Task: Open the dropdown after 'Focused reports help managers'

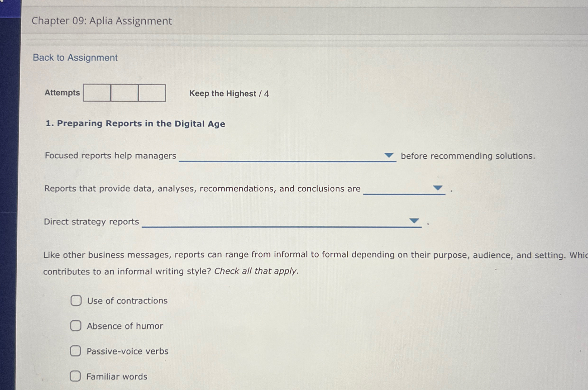Action: coord(389,155)
